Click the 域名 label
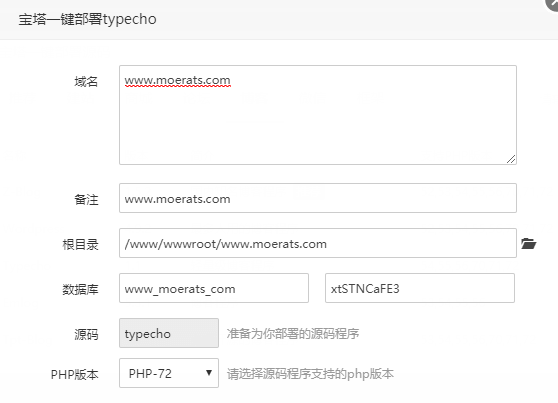Screen dimensions: 558x403 [x=86, y=82]
